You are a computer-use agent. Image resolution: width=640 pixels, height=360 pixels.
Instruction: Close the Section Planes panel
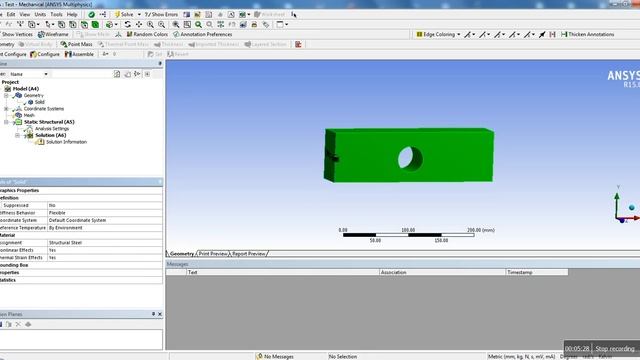[160, 314]
